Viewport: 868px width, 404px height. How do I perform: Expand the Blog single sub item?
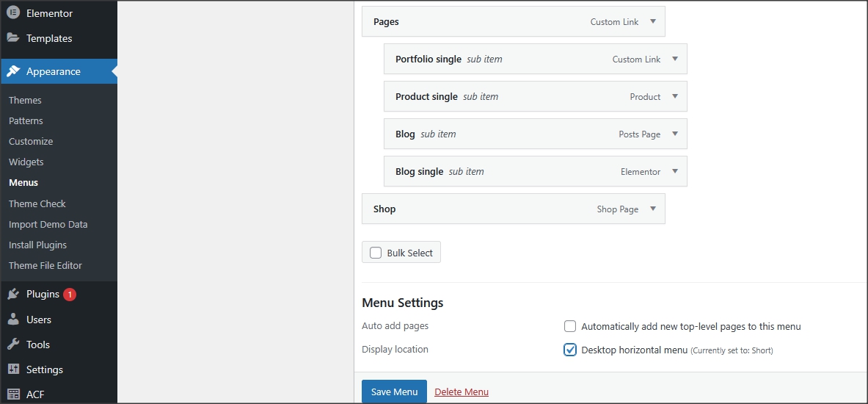tap(675, 171)
